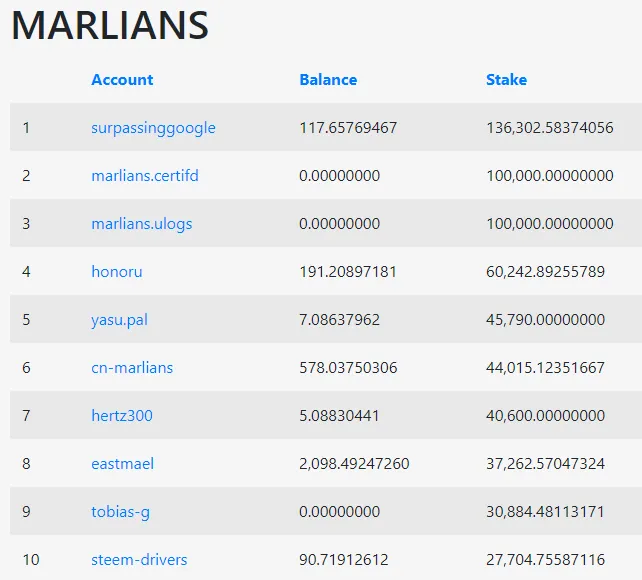Viewport: 642px width, 580px height.
Task: Click rank number 6 for cn-marlians
Action: tap(26, 368)
